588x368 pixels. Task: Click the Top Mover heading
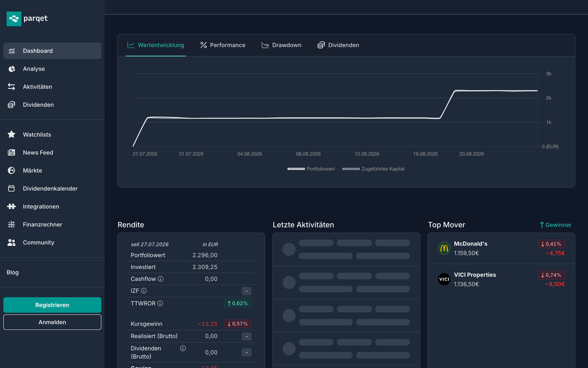[447, 225]
